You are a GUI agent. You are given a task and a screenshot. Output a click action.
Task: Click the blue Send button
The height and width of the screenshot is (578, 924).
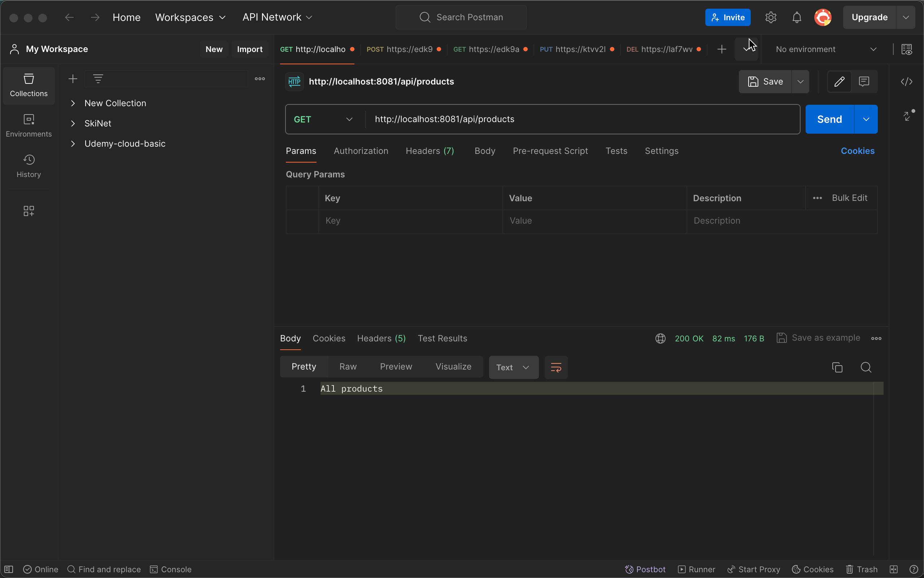click(829, 119)
